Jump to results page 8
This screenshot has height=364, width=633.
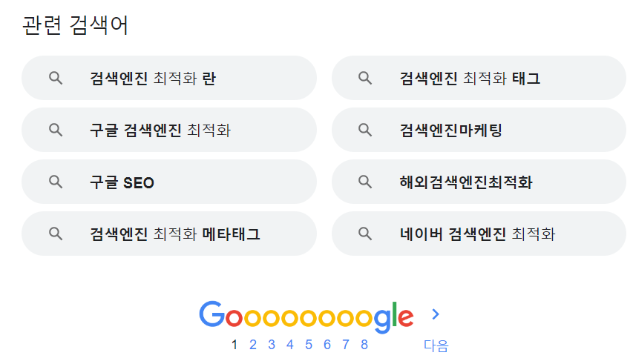click(x=364, y=344)
